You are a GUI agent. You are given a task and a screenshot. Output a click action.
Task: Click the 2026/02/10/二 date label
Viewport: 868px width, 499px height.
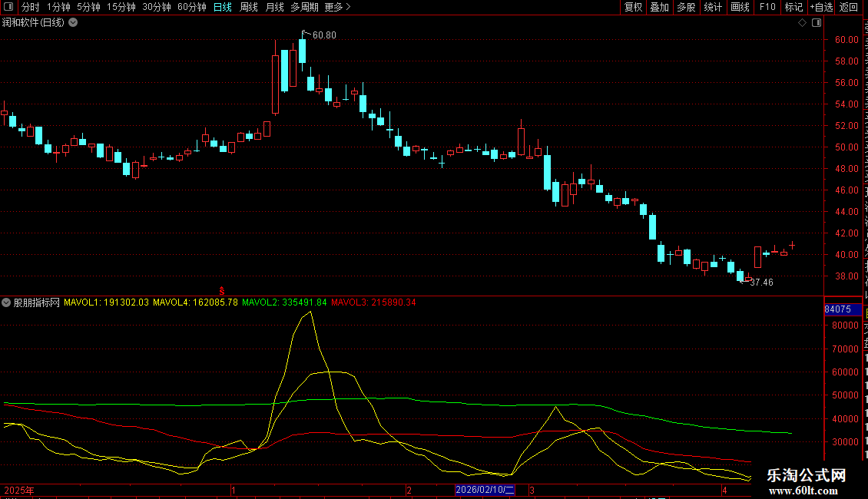(485, 490)
